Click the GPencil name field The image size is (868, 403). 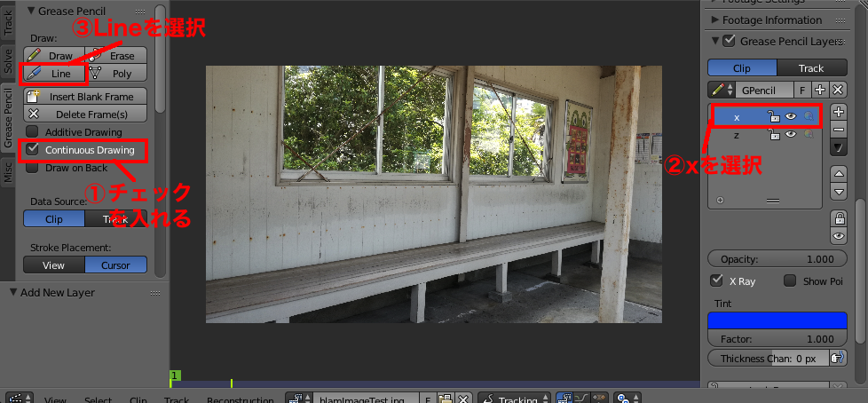click(x=766, y=90)
